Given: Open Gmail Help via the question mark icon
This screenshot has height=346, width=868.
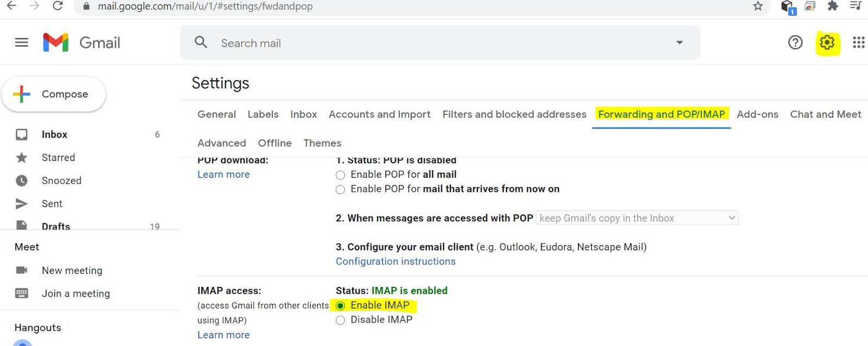Looking at the screenshot, I should point(795,42).
